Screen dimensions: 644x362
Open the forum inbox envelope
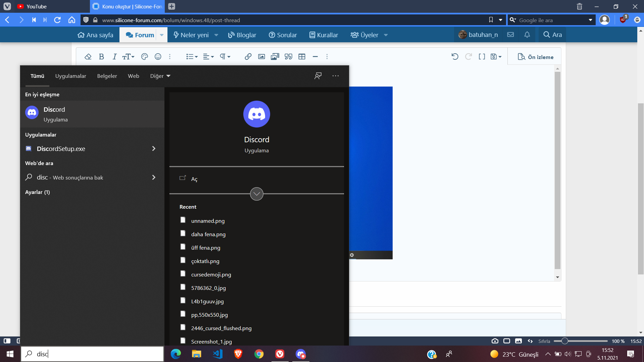coord(510,35)
